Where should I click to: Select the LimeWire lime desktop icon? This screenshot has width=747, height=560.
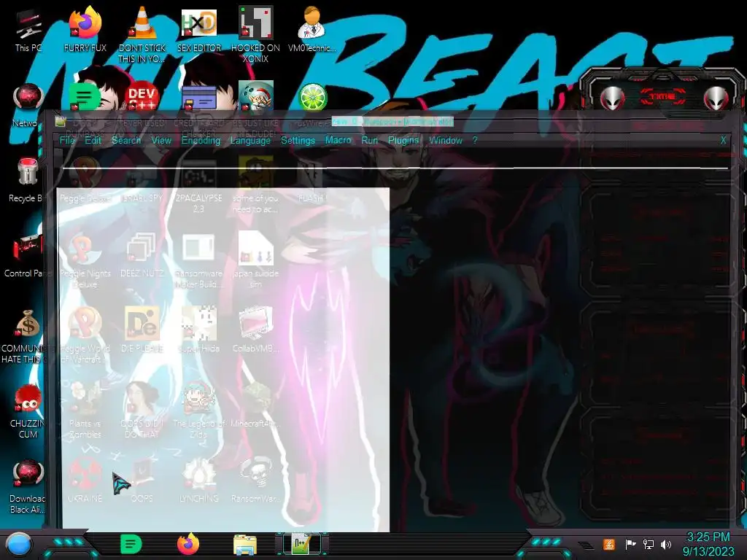(x=312, y=97)
